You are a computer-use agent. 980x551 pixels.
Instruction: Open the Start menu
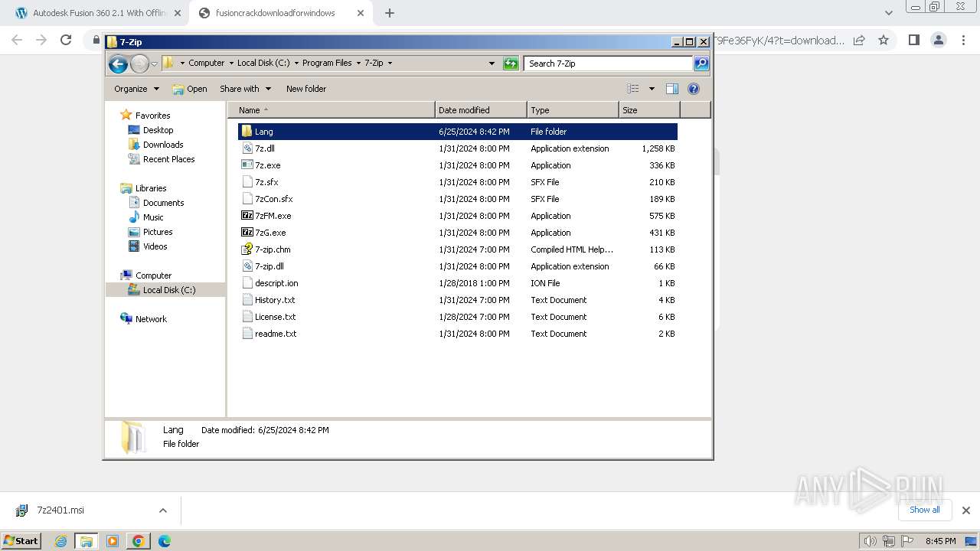[x=21, y=541]
